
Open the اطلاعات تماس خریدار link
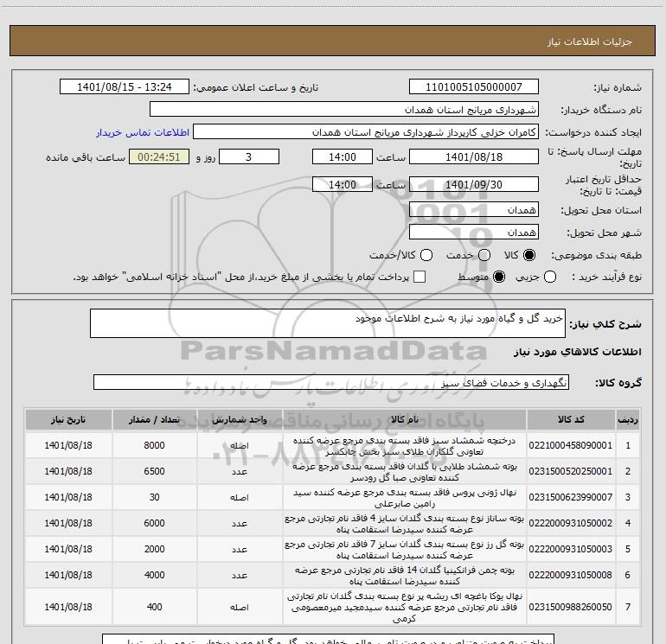point(143,132)
